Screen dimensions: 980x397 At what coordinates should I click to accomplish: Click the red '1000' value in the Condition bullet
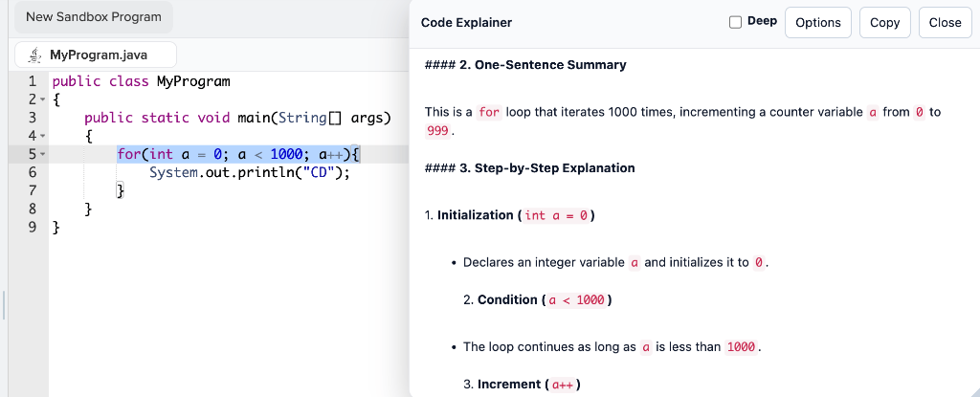pyautogui.click(x=741, y=347)
